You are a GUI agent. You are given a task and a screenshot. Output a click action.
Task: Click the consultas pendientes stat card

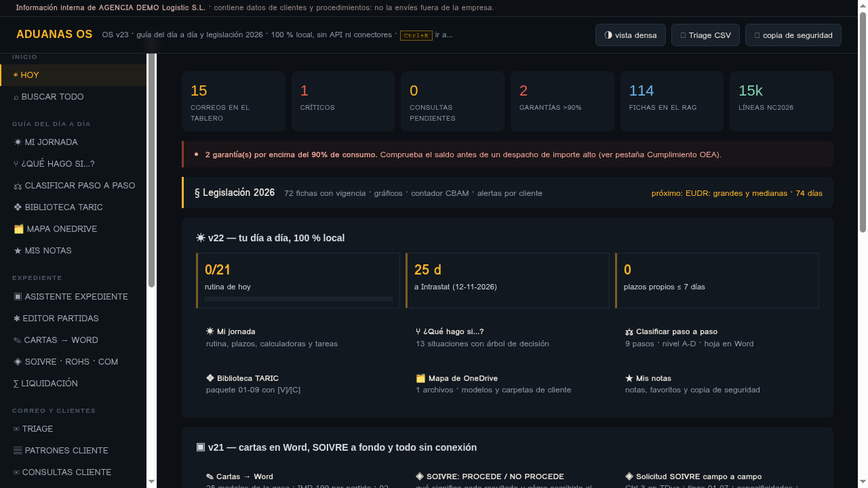(x=452, y=101)
